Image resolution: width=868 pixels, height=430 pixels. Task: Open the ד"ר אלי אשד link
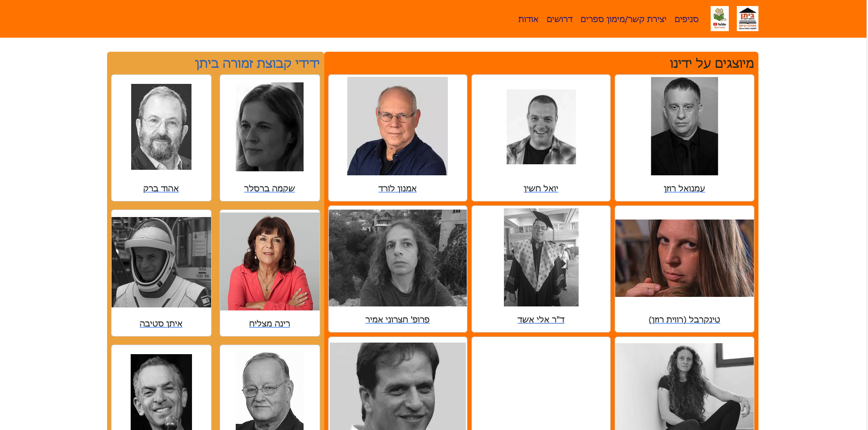pos(541,319)
